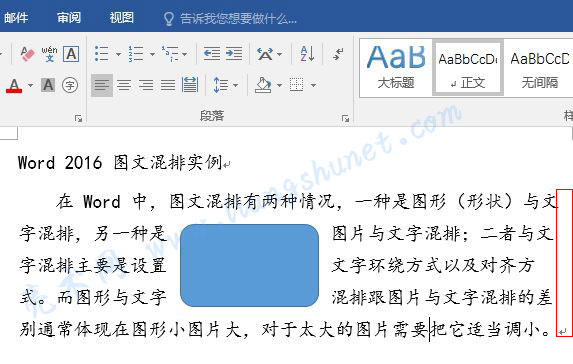Insert an enclosed character (字) icon
Image resolution: width=573 pixels, height=364 pixels.
(x=70, y=85)
